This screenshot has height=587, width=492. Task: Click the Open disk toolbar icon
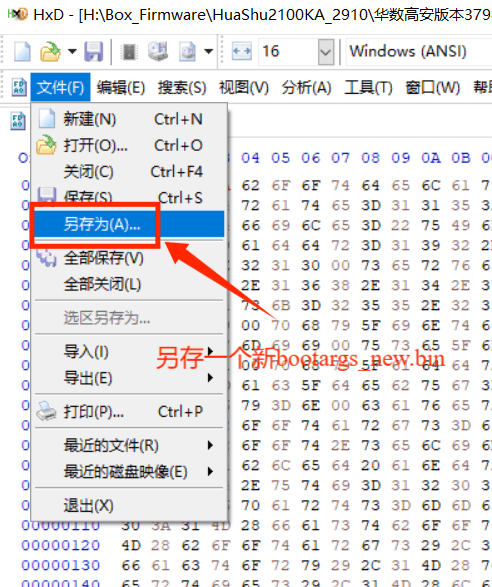[x=158, y=51]
